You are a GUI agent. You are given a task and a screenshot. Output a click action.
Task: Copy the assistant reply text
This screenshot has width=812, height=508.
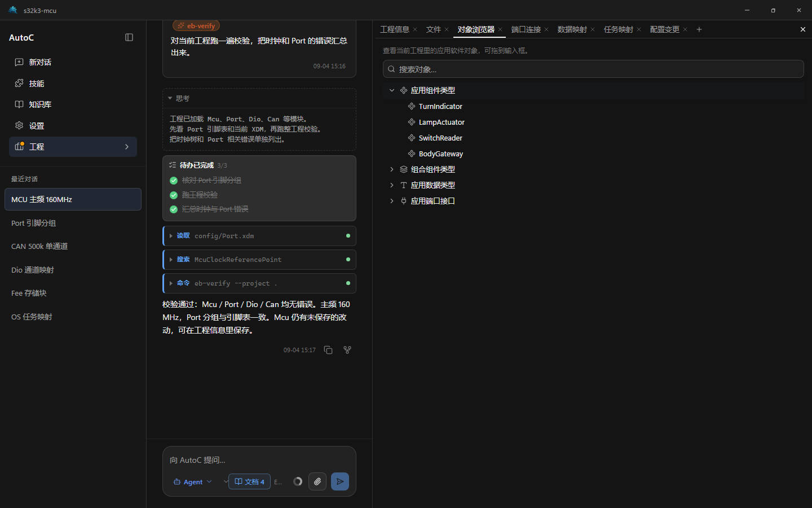point(328,350)
